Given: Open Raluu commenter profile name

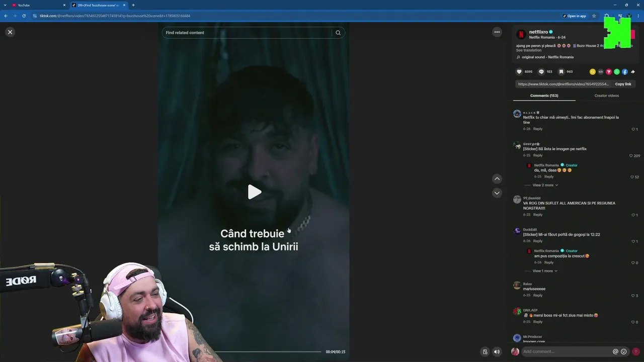Looking at the screenshot, I should 527,284.
